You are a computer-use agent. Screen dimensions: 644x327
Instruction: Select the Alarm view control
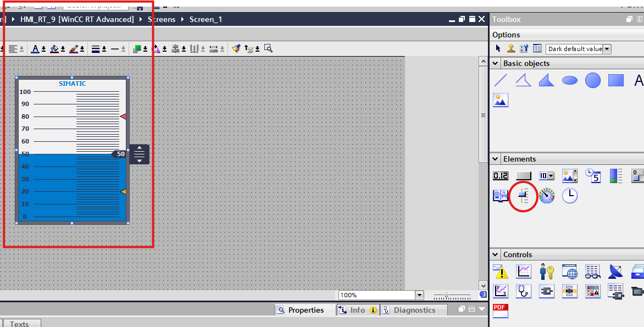tap(500, 271)
